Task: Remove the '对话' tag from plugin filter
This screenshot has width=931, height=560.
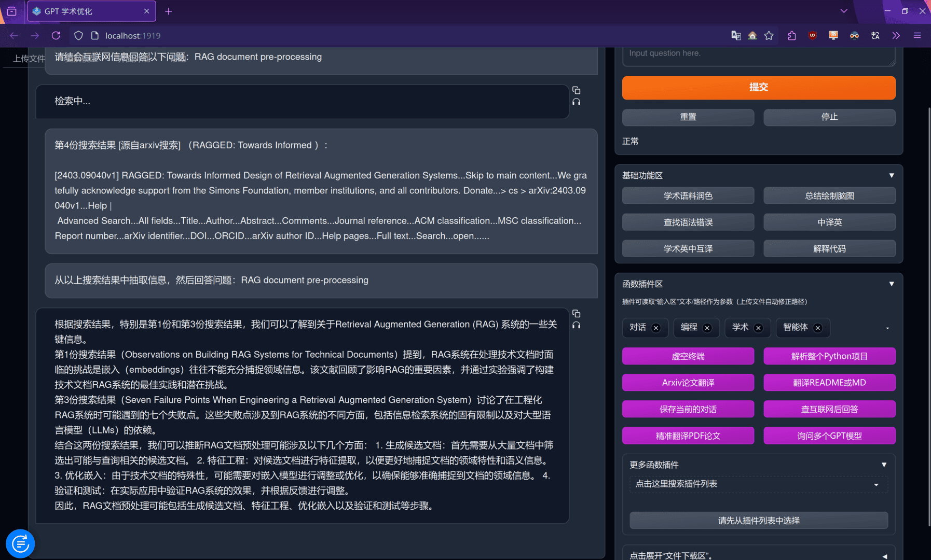Action: [x=656, y=328]
